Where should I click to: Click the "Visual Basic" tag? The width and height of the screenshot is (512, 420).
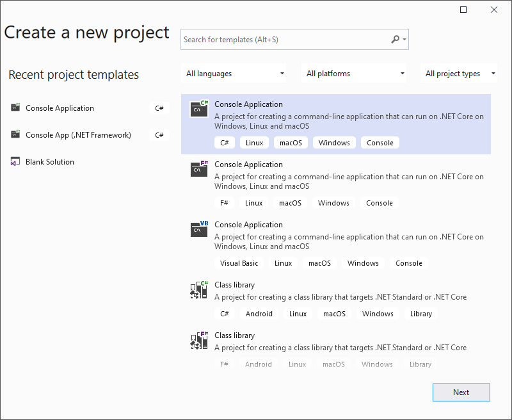pos(239,263)
